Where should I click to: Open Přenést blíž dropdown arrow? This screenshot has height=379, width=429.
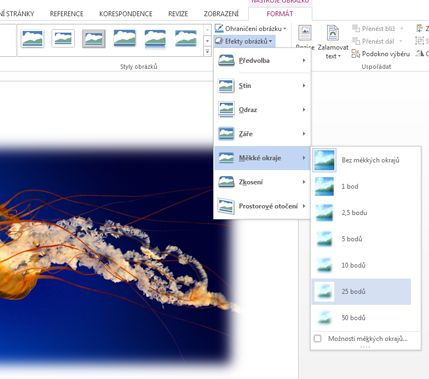[401, 29]
